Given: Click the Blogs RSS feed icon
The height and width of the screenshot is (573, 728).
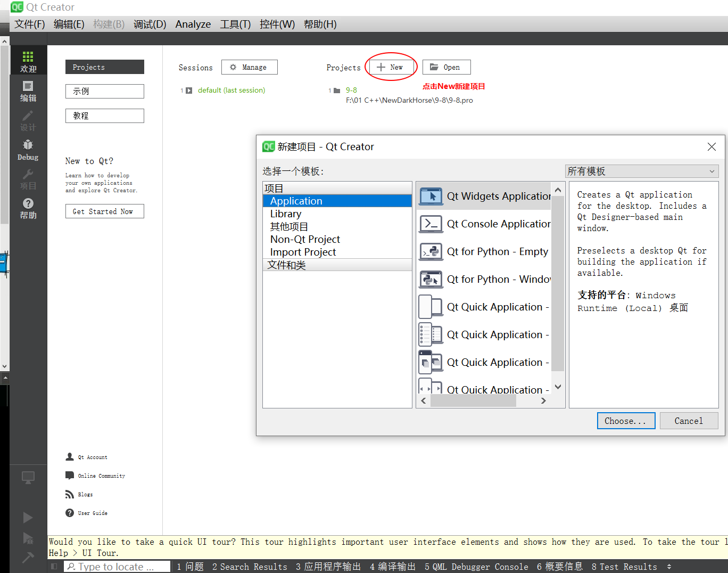Looking at the screenshot, I should [x=70, y=494].
